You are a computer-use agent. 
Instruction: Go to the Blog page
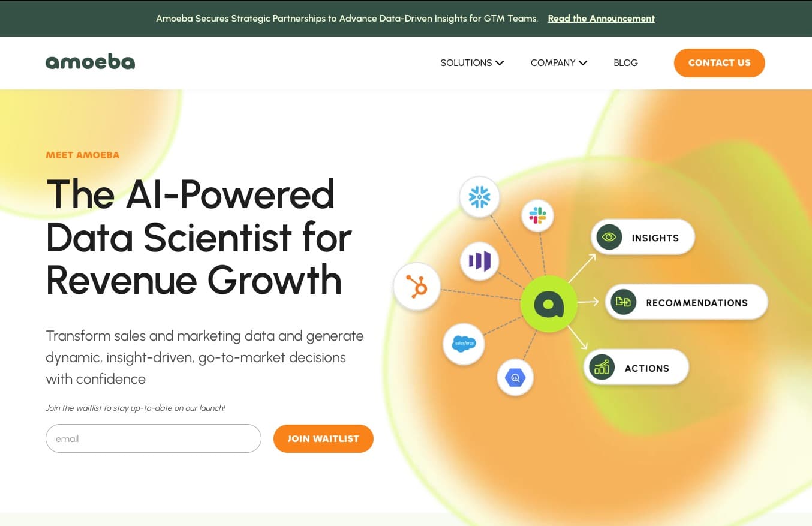tap(625, 63)
